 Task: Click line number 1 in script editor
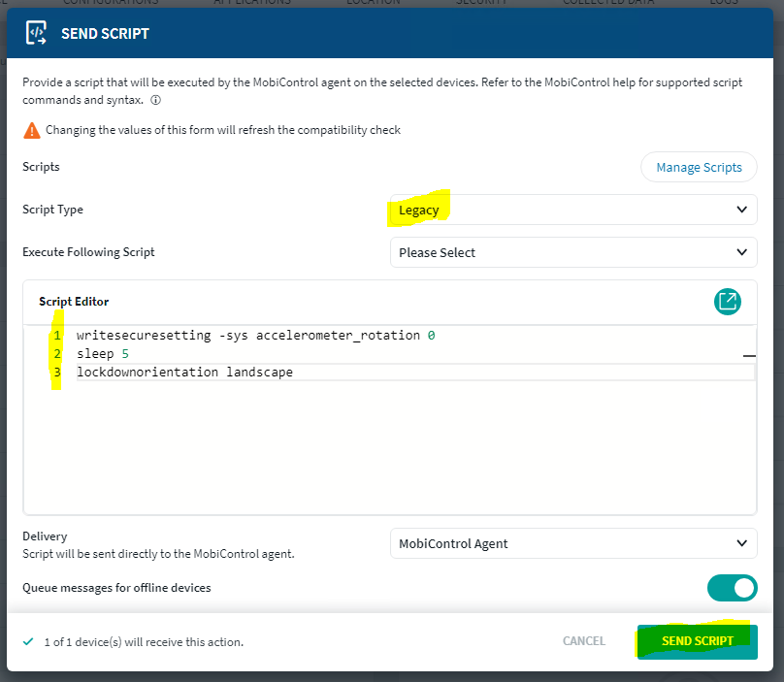tap(57, 336)
